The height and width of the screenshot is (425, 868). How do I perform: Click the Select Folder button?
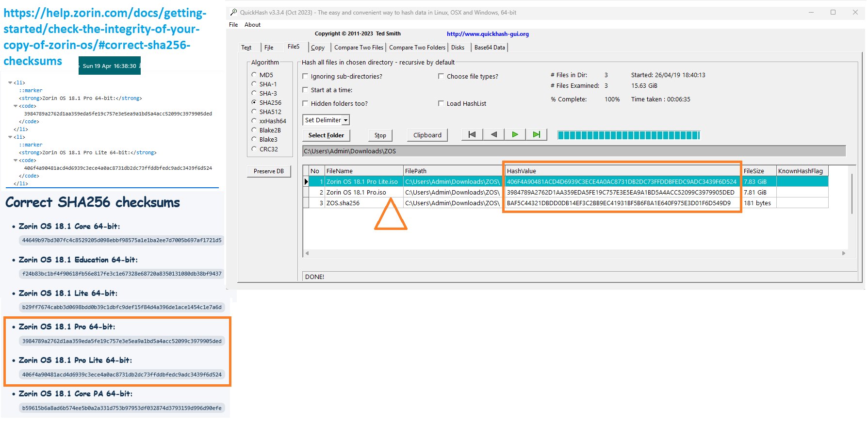click(326, 135)
